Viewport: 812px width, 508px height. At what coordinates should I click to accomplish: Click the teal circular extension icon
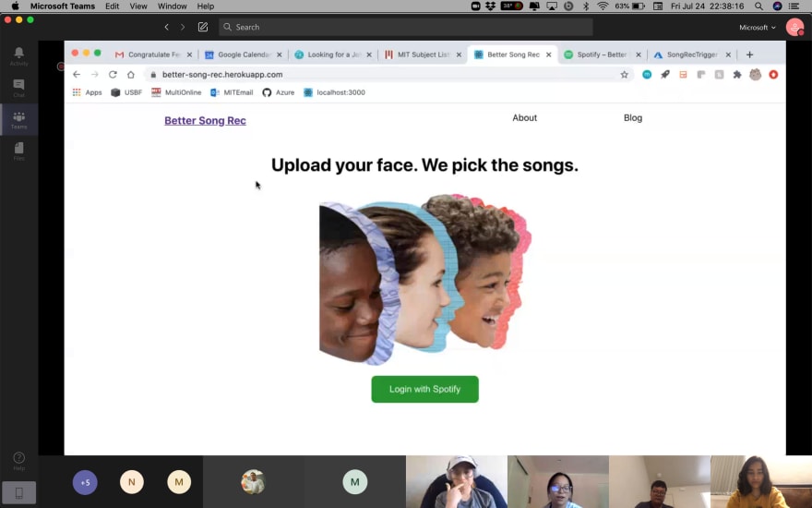tap(647, 75)
